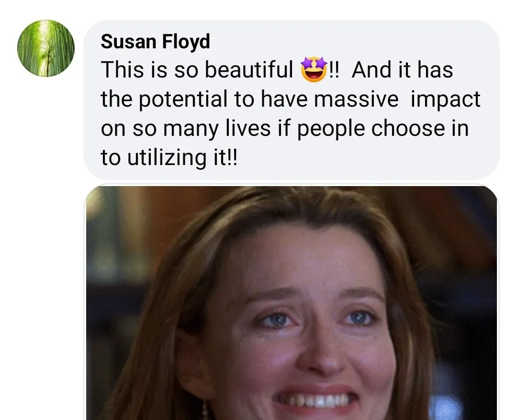Click the phrase "people choose in"

click(383, 129)
